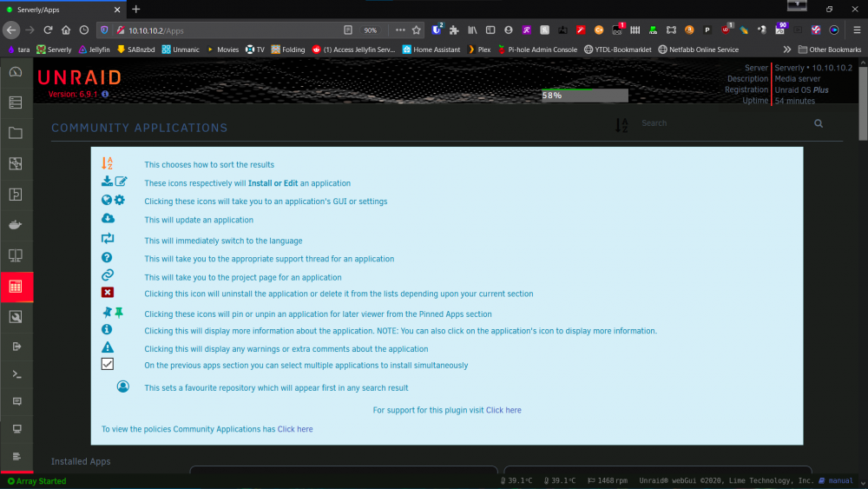Open the Log lines icon in sidebar

(x=16, y=456)
